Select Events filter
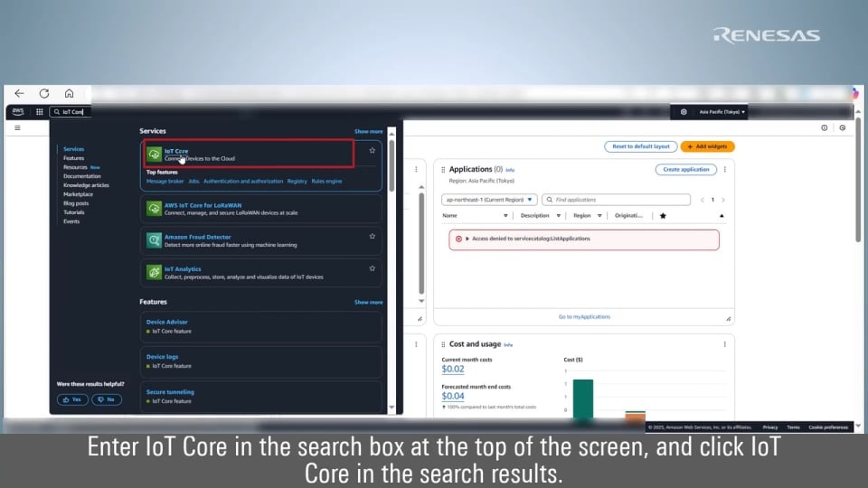868x488 pixels. (x=71, y=221)
